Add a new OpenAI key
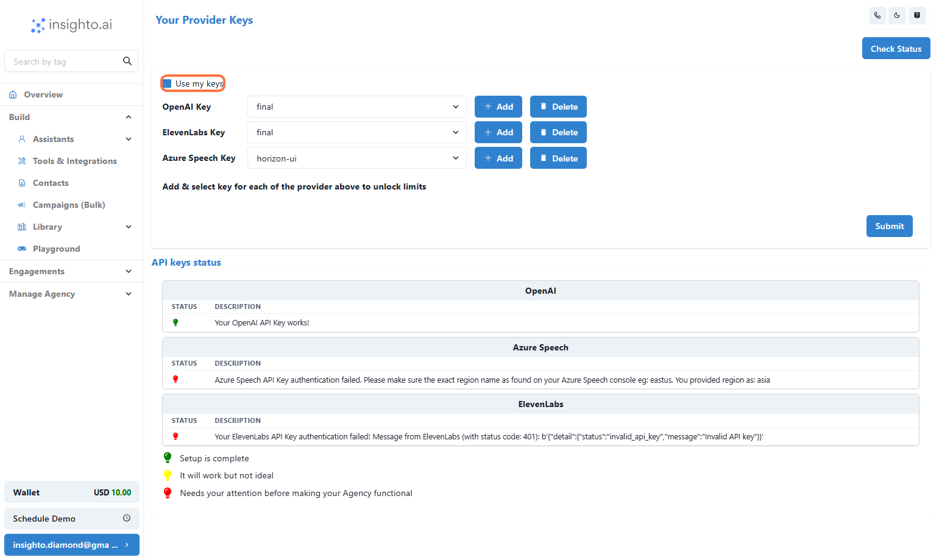The image size is (939, 560). tap(498, 107)
